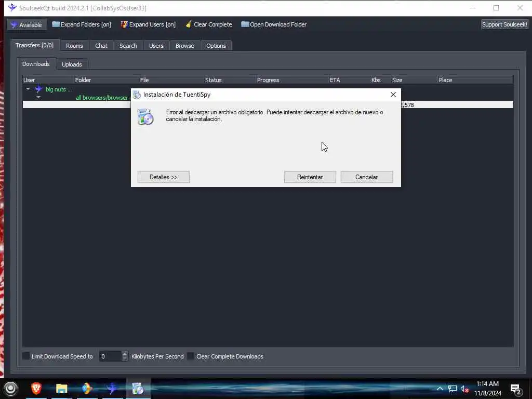Image resolution: width=532 pixels, height=399 pixels.
Task: Select the Uploads sub-tab
Action: click(72, 64)
